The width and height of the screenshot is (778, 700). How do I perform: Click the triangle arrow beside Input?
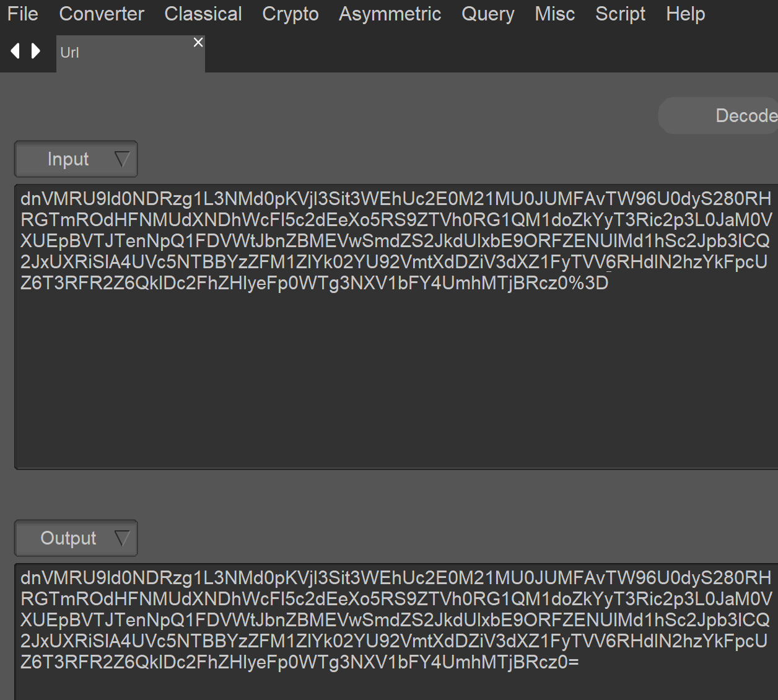(122, 159)
